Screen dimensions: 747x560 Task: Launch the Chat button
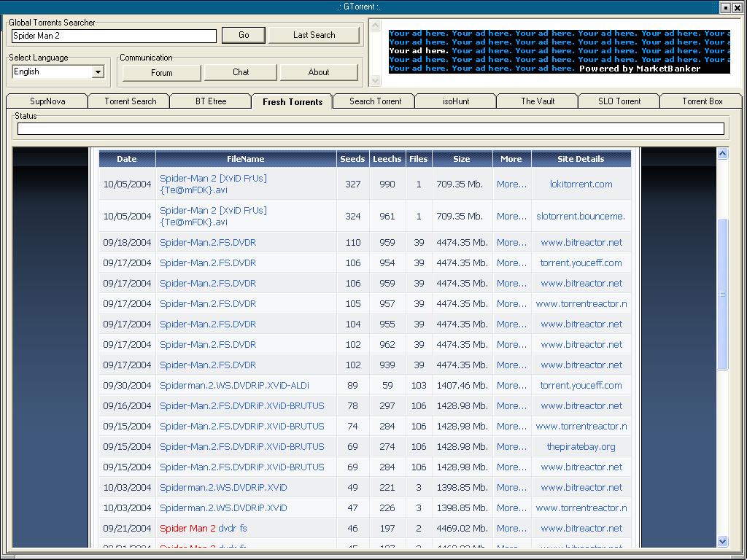(x=241, y=72)
